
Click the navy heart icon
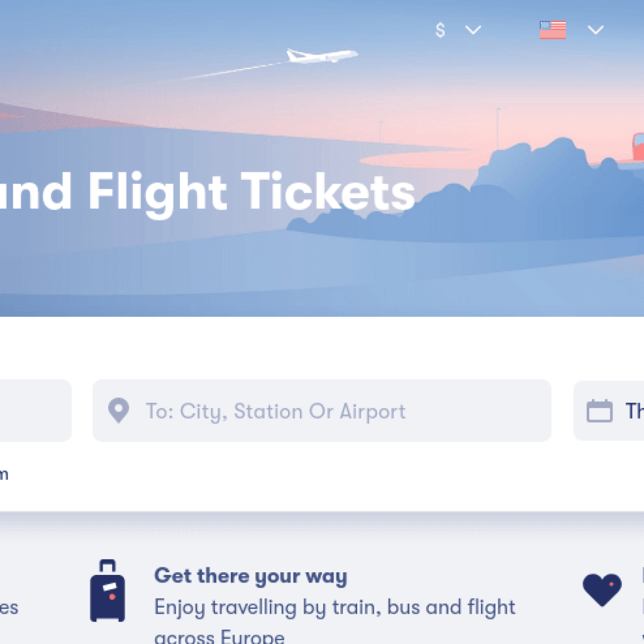602,591
